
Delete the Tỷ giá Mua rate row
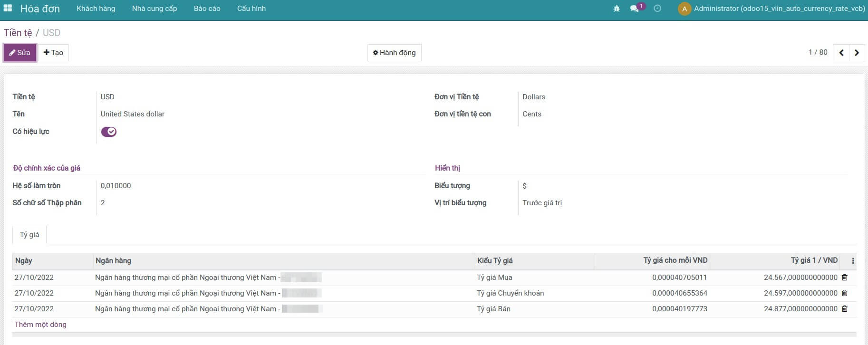(x=845, y=278)
